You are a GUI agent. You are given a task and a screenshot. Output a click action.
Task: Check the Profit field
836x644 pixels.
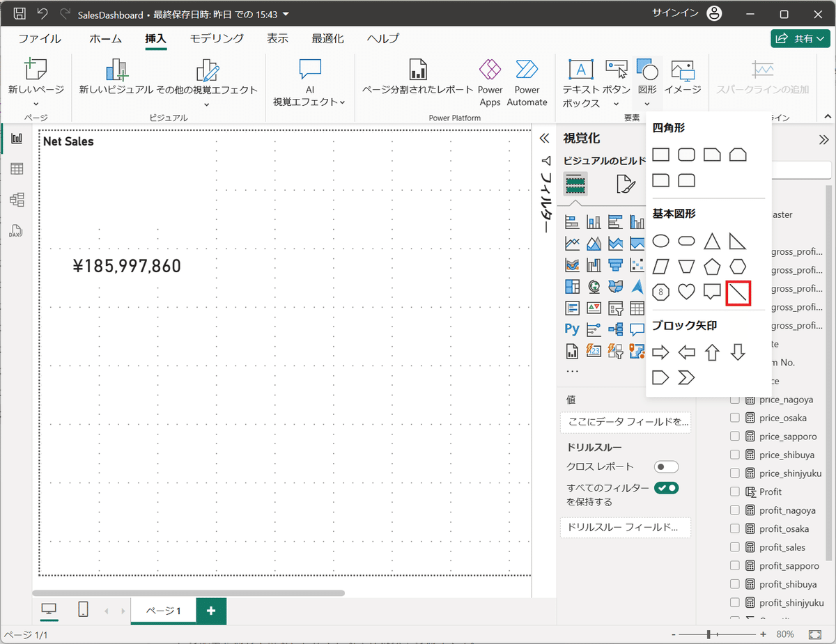(x=734, y=492)
